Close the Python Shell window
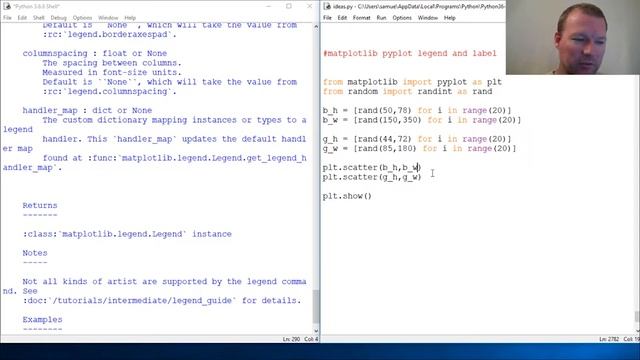Screen dimensions: 640x360 tap(309, 6)
